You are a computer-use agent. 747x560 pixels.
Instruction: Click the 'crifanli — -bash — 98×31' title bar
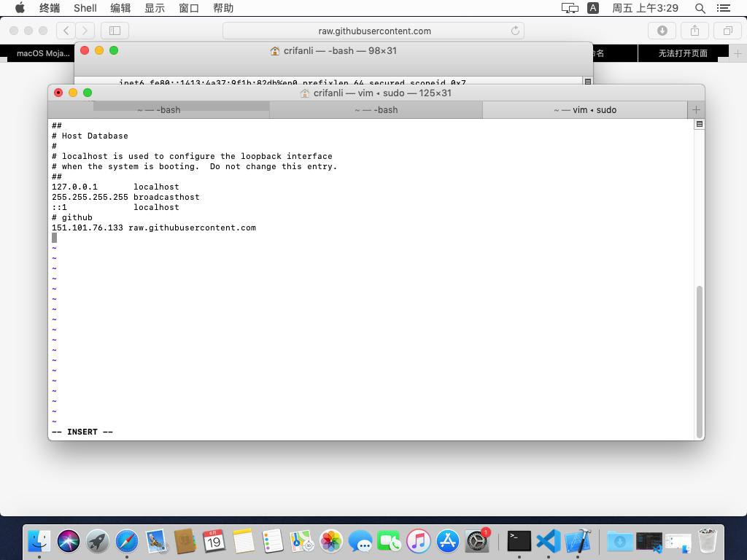click(x=333, y=50)
